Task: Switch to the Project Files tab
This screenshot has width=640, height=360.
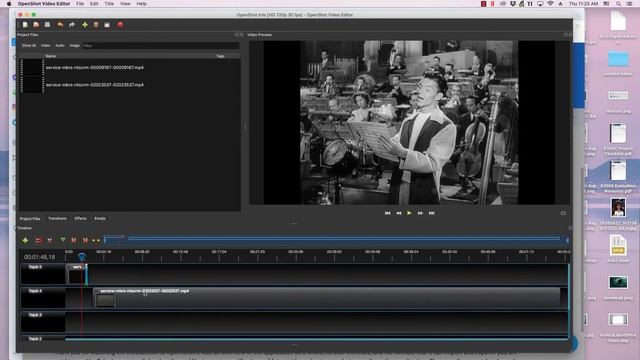Action: click(x=30, y=219)
